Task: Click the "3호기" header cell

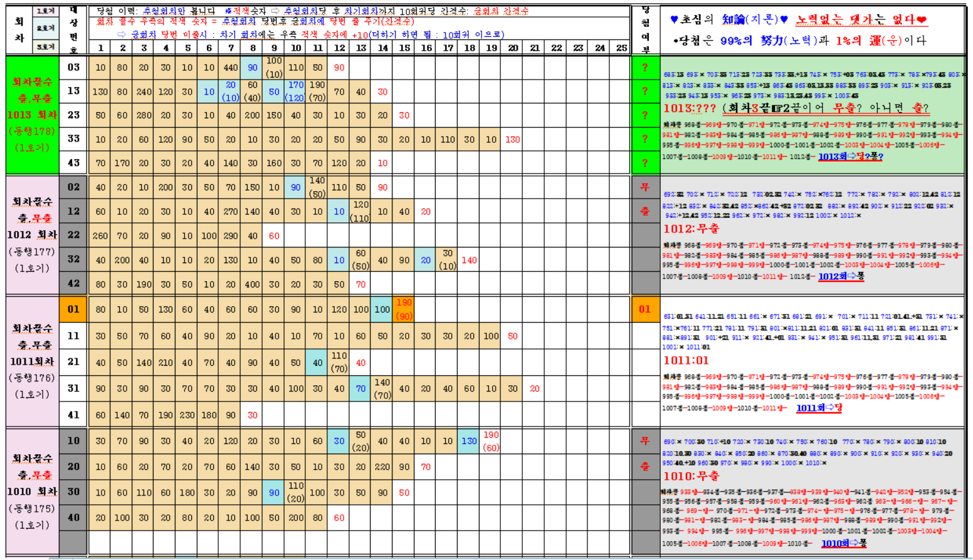Action: (46, 47)
